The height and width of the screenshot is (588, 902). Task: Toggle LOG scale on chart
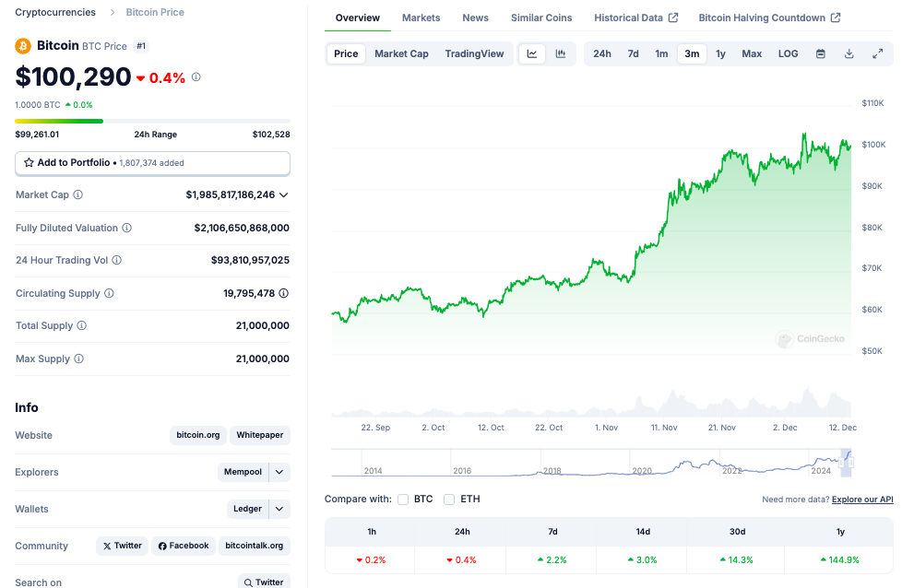[789, 54]
